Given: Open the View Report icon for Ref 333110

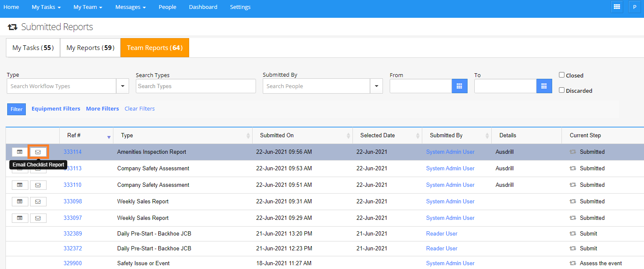Looking at the screenshot, I should [20, 185].
